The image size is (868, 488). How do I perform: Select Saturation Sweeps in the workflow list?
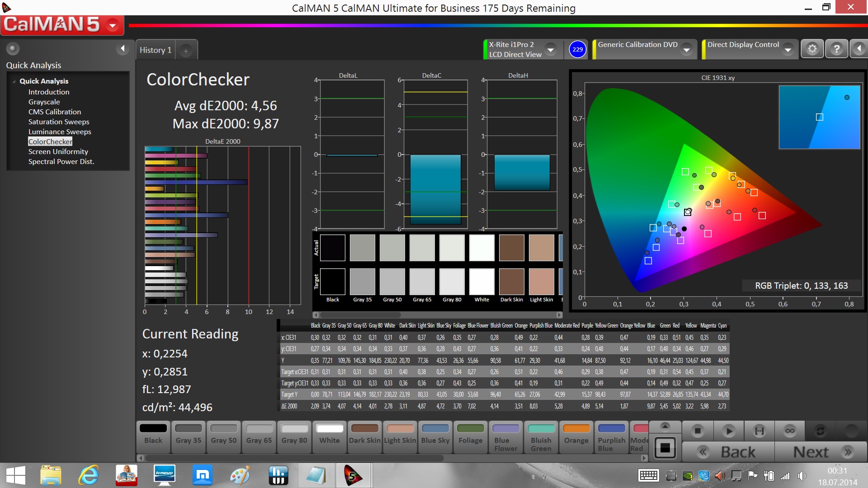(59, 122)
